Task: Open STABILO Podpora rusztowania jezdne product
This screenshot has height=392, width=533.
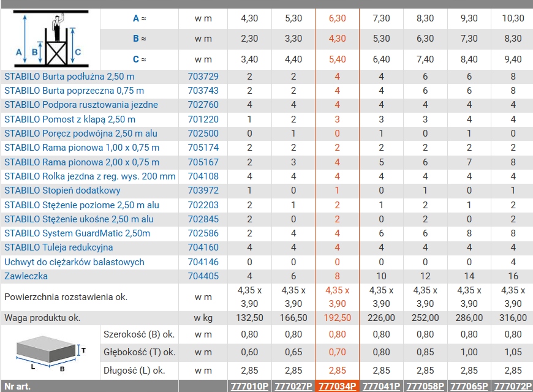Action: (x=81, y=105)
